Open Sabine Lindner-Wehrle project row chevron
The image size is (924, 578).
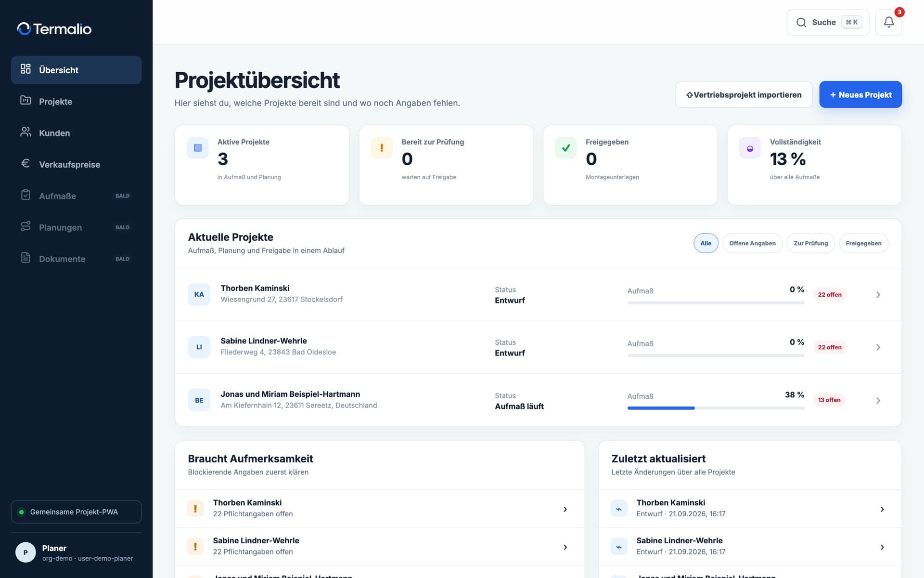pyautogui.click(x=878, y=347)
